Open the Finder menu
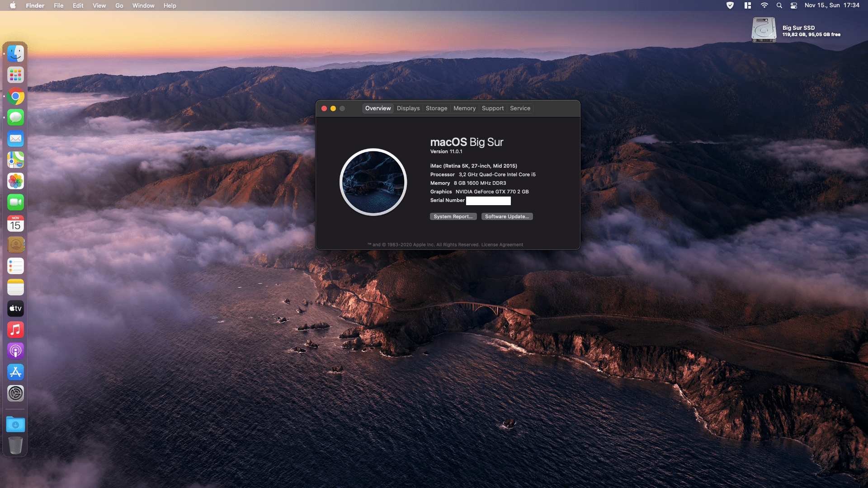868x488 pixels. 35,5
